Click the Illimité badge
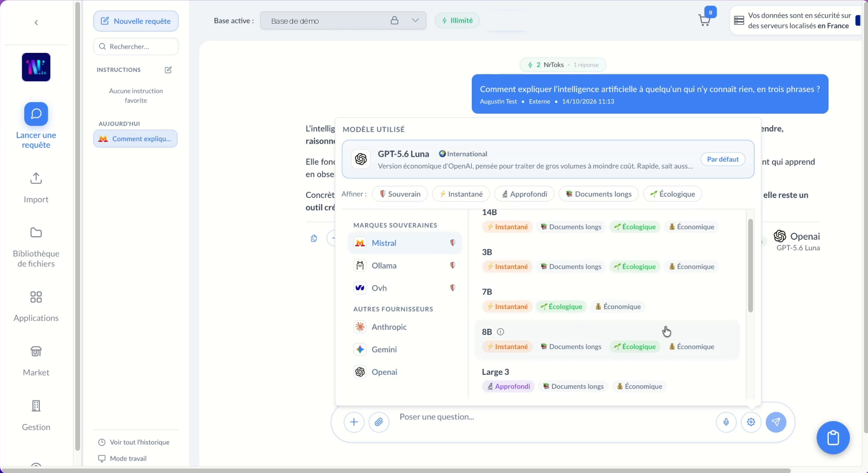Viewport: 868px width, 473px height. pyautogui.click(x=457, y=21)
